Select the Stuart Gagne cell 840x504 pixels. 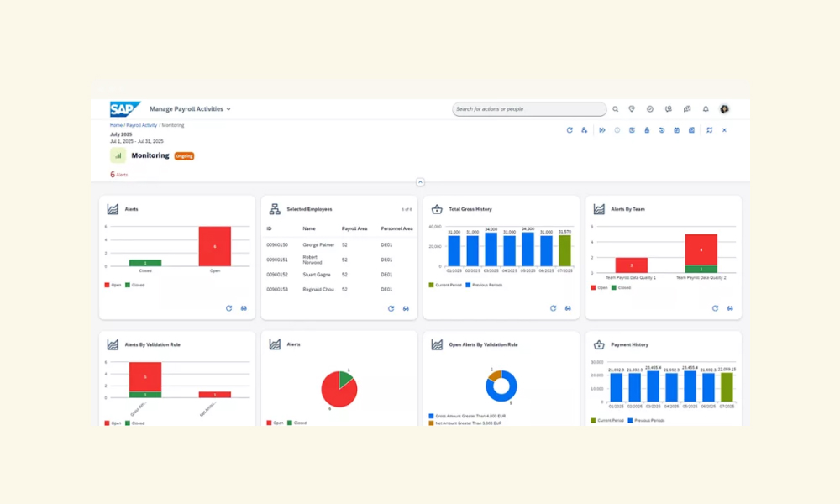[x=317, y=275]
